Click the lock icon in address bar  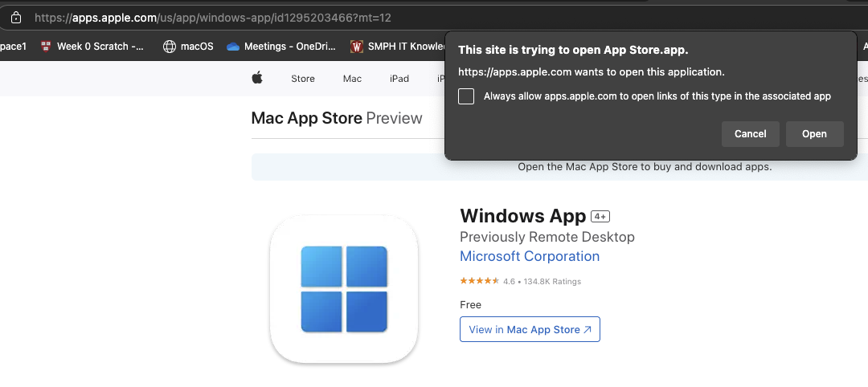pos(16,18)
